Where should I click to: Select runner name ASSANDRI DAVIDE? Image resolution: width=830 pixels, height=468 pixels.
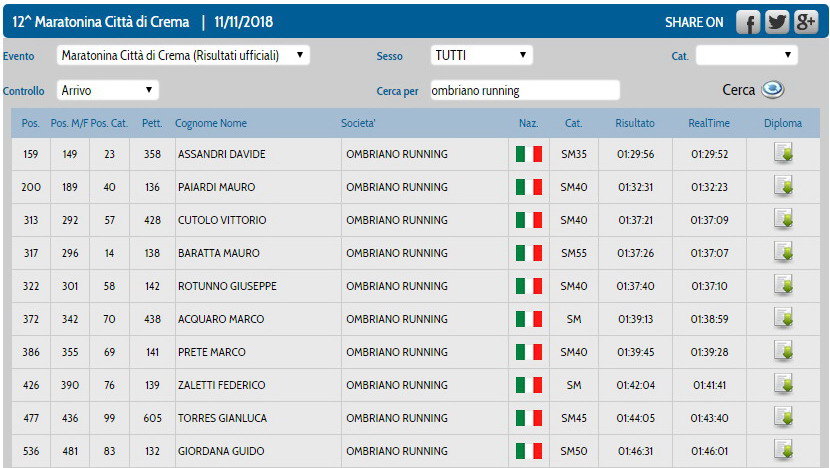coord(222,154)
